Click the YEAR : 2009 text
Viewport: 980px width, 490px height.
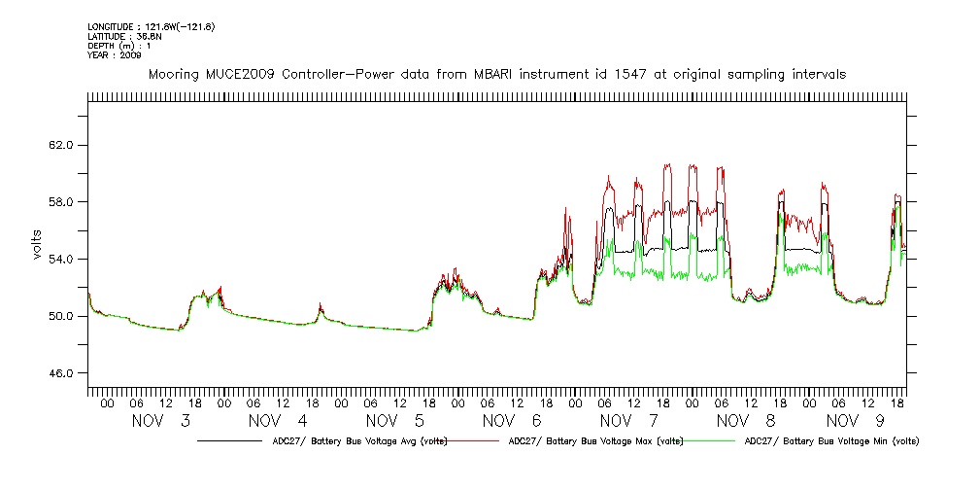[115, 55]
